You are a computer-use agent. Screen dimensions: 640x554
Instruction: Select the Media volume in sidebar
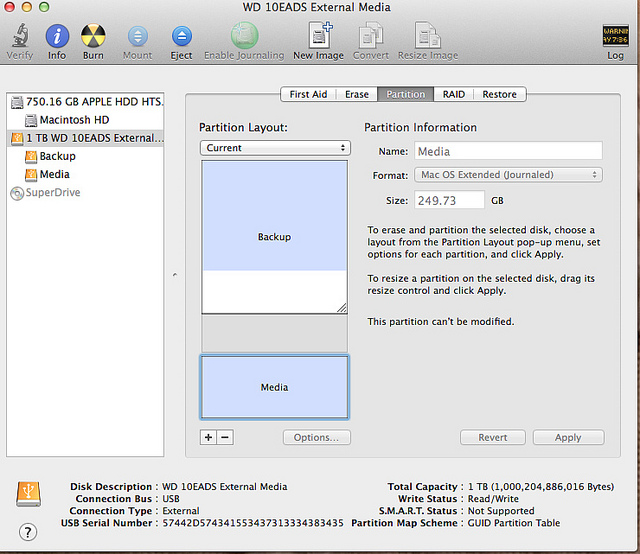(85, 174)
